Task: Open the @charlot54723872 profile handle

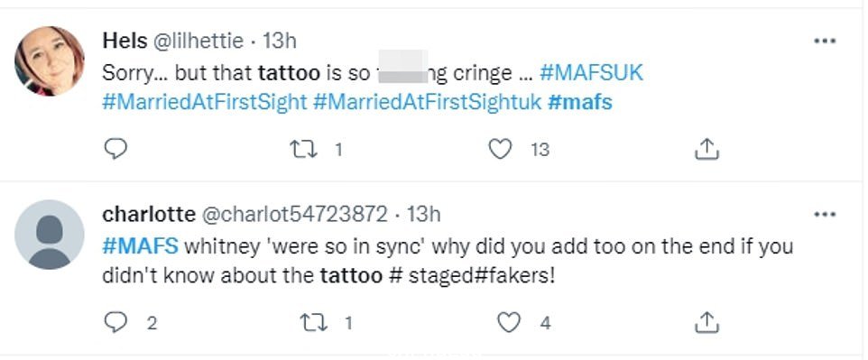Action: click(293, 215)
